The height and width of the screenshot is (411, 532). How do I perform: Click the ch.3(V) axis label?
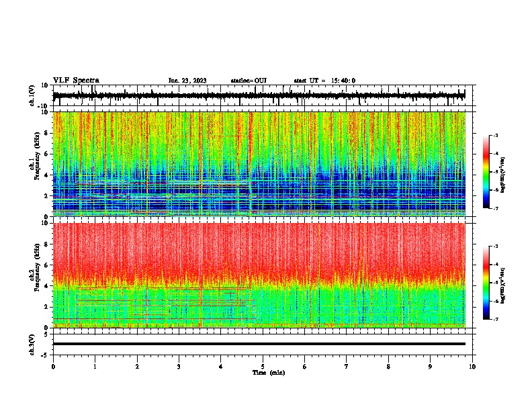(32, 345)
